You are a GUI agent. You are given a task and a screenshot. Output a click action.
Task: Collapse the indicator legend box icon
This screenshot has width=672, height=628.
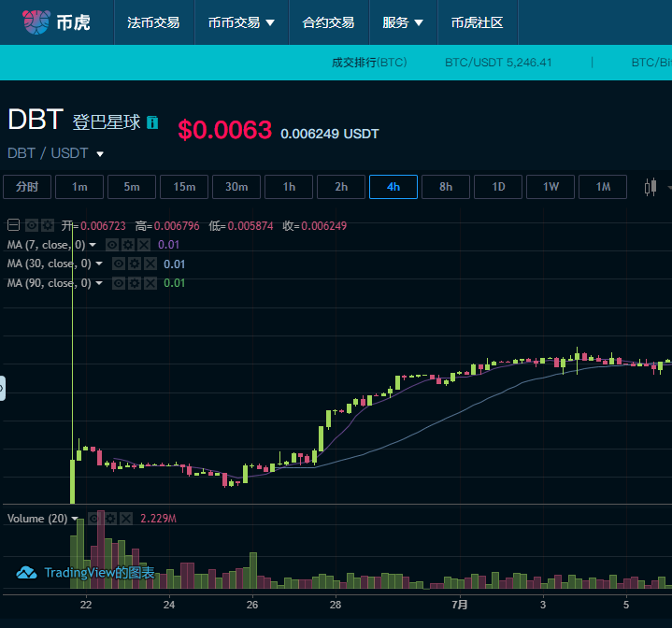tap(13, 225)
